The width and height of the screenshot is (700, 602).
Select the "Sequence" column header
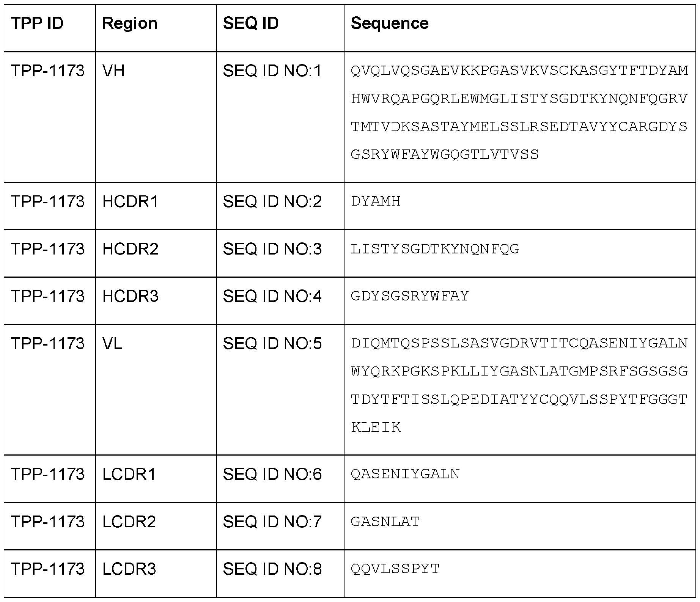389,24
